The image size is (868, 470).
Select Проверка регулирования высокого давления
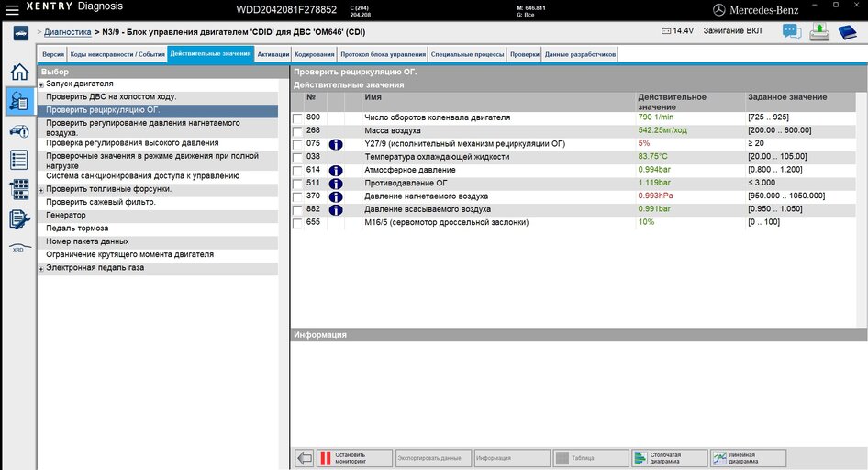(x=158, y=143)
